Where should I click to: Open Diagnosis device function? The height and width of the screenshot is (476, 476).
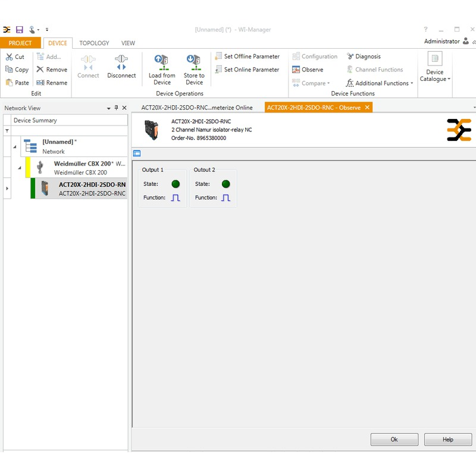(364, 57)
